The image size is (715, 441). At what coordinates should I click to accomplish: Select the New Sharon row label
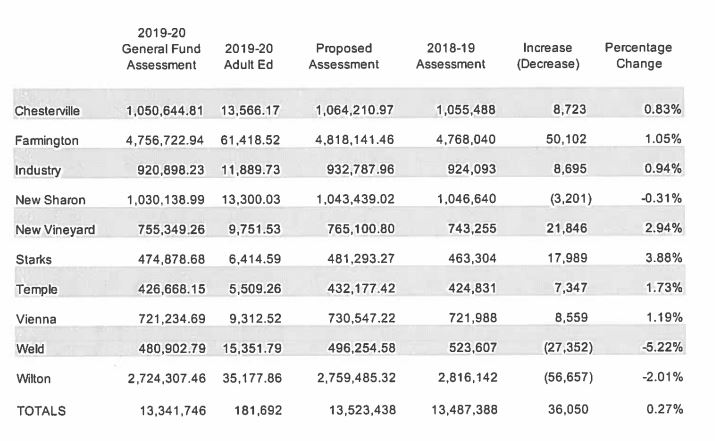(x=50, y=200)
